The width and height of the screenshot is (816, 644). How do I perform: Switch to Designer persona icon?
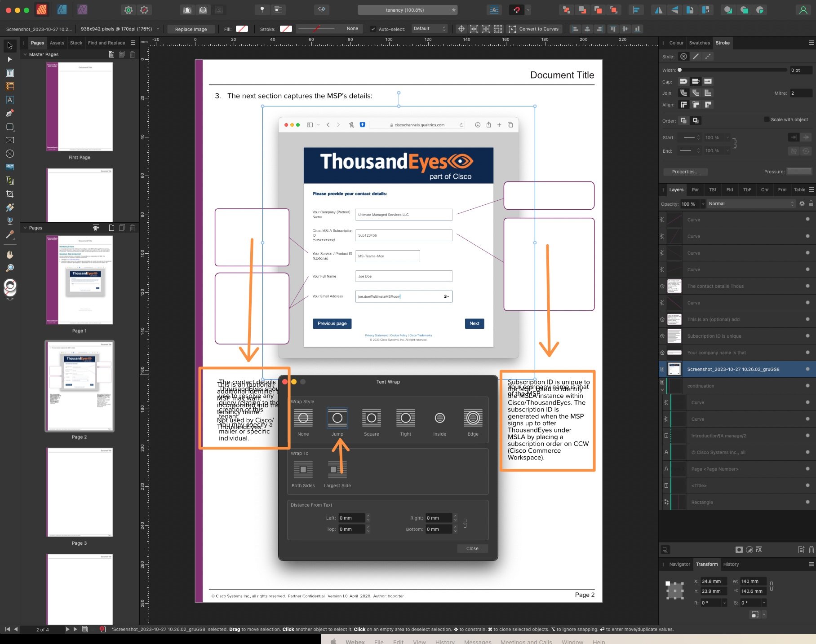tap(62, 9)
